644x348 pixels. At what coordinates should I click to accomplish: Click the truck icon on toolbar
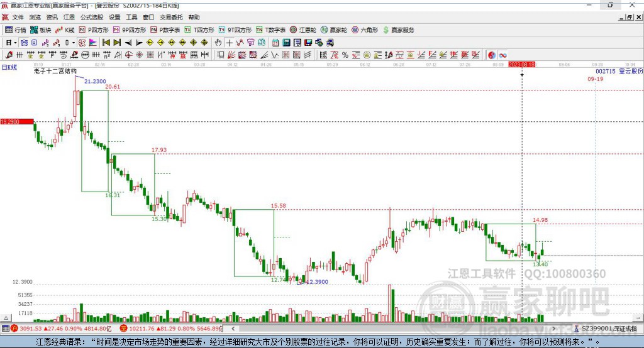pyautogui.click(x=330, y=43)
